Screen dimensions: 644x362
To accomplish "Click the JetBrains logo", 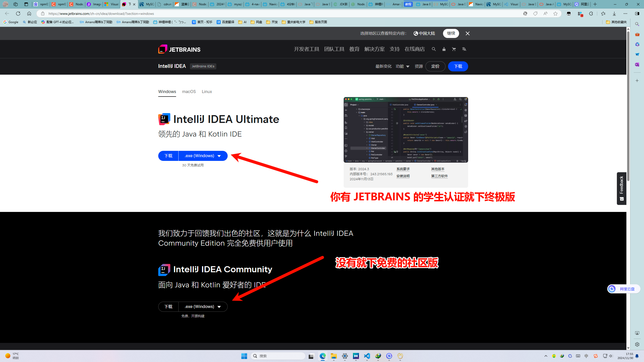I will tap(179, 49).
